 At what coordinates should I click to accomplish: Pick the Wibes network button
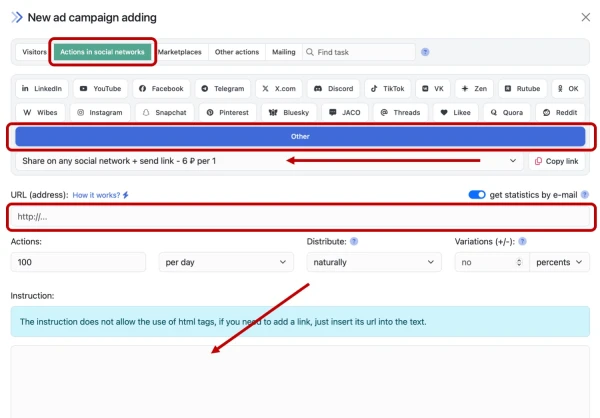[x=40, y=113]
